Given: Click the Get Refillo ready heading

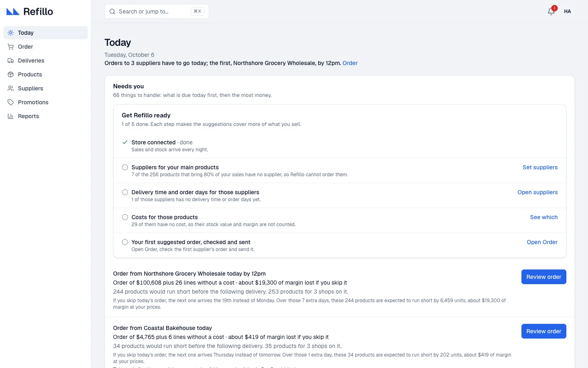Looking at the screenshot, I should [x=146, y=115].
